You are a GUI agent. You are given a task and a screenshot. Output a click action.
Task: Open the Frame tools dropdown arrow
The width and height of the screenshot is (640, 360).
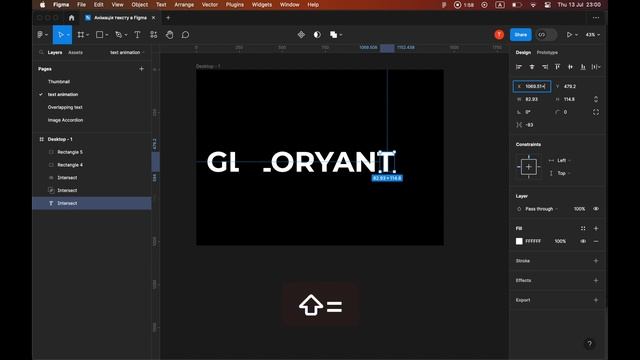[x=87, y=35]
